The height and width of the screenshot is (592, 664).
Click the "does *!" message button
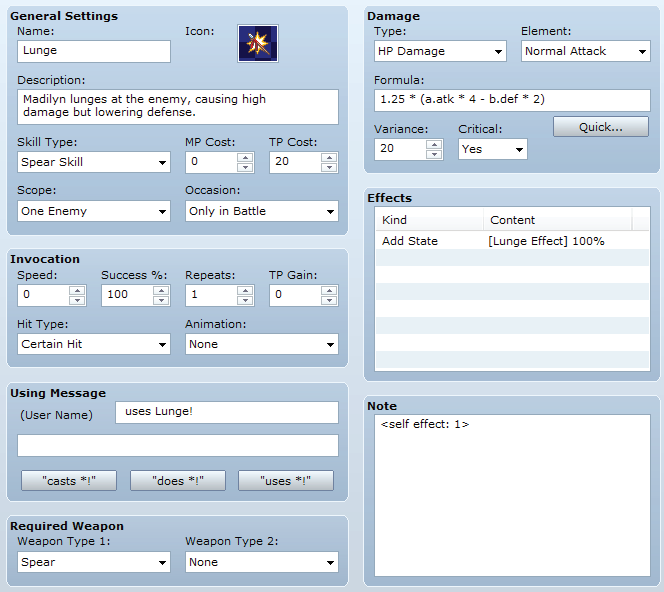point(178,481)
